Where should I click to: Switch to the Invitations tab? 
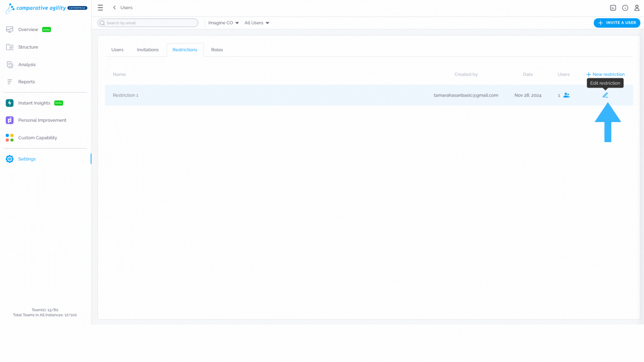148,50
